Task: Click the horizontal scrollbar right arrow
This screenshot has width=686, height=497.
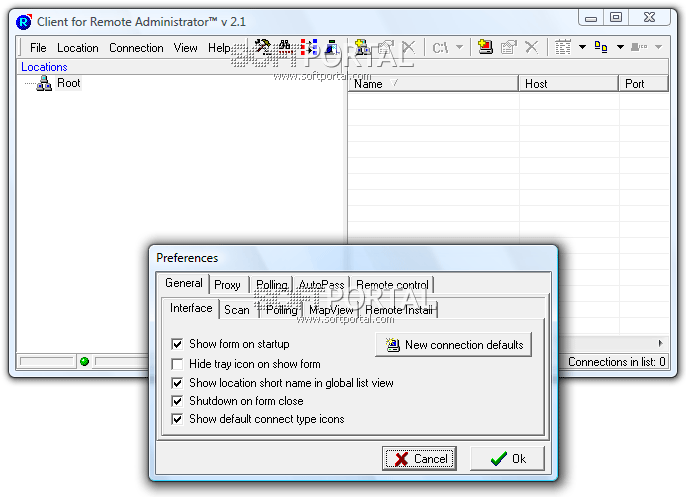Action: [x=661, y=343]
